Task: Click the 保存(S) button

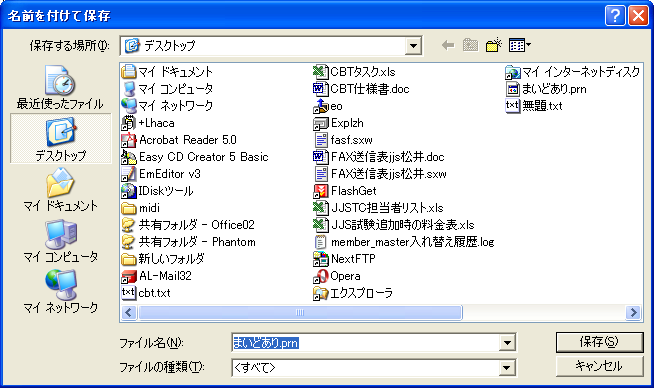Action: click(599, 342)
